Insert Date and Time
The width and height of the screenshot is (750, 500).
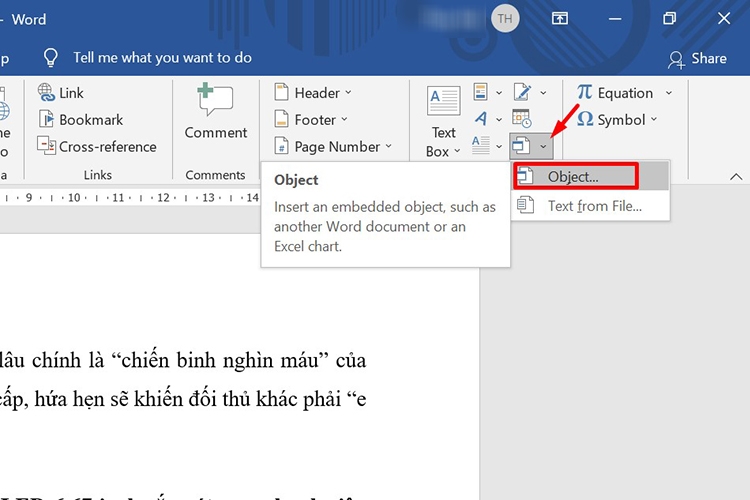(x=521, y=119)
